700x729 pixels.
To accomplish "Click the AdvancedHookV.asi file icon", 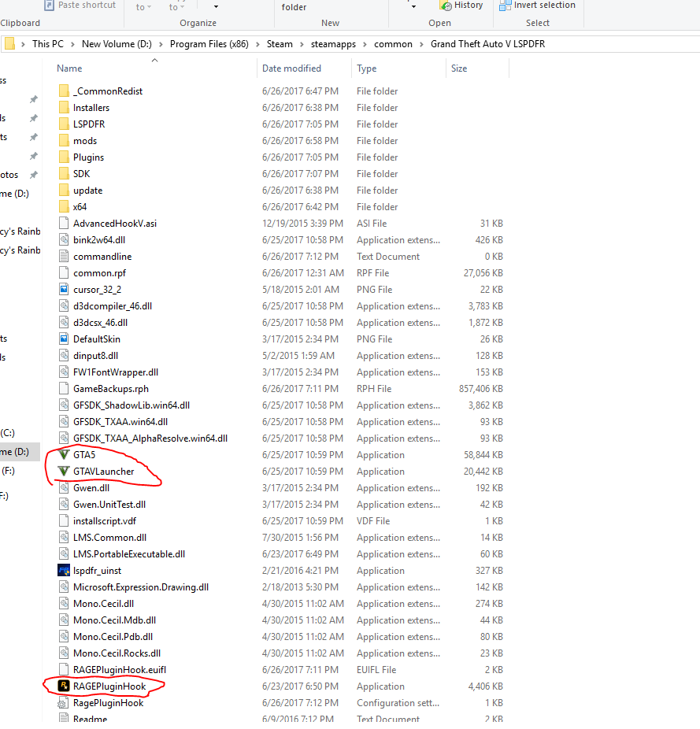I will click(x=65, y=223).
